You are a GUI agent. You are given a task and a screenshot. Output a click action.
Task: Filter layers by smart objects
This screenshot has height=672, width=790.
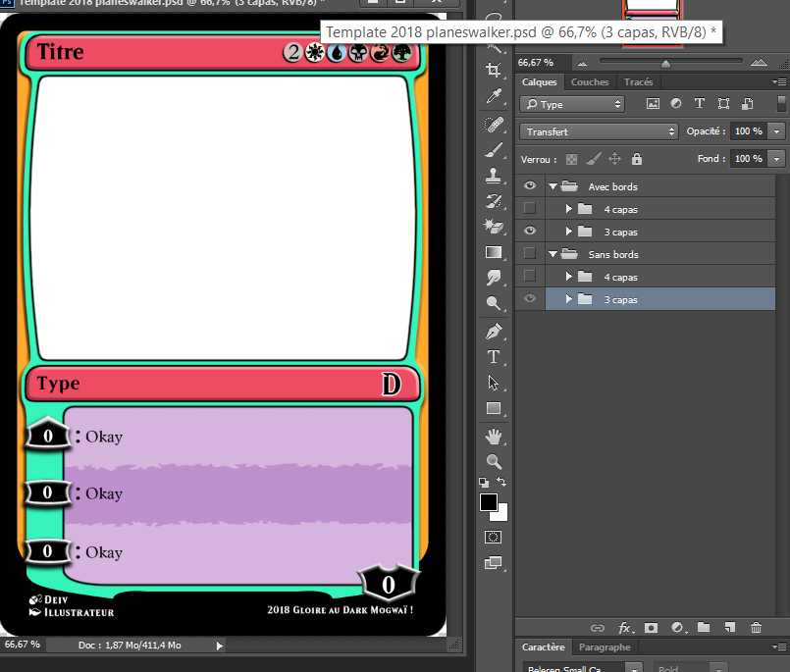coord(747,104)
